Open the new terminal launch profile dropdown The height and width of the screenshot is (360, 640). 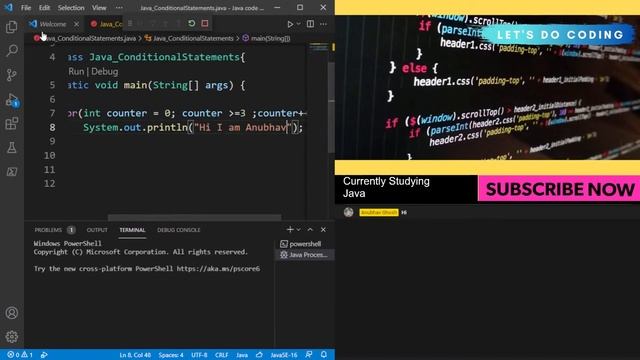click(x=298, y=230)
